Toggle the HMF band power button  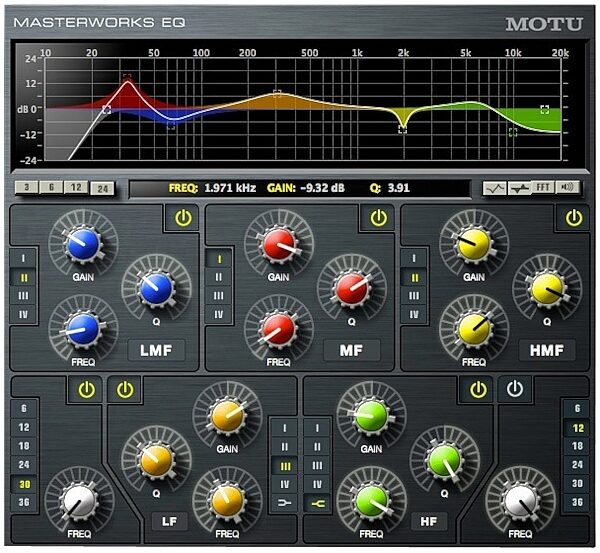tap(574, 218)
